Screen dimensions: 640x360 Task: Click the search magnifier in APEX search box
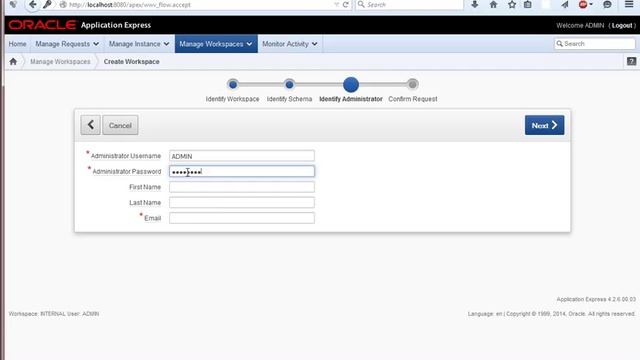[x=560, y=44]
